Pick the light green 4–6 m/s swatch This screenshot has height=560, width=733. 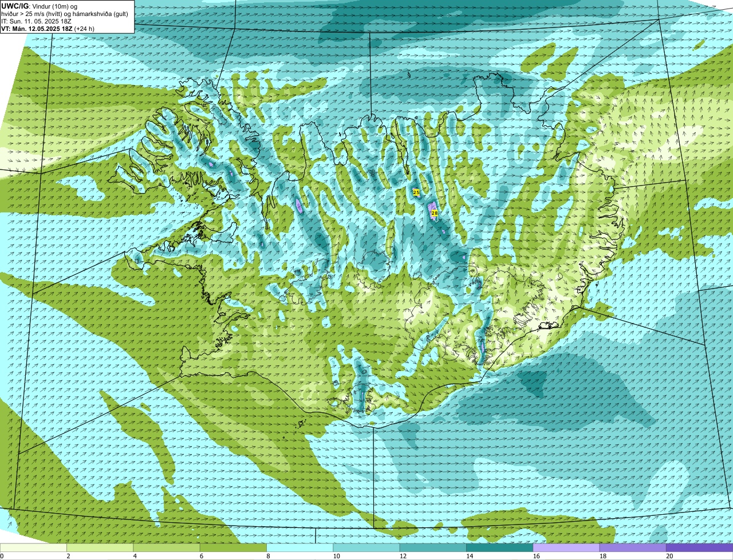tap(167, 547)
